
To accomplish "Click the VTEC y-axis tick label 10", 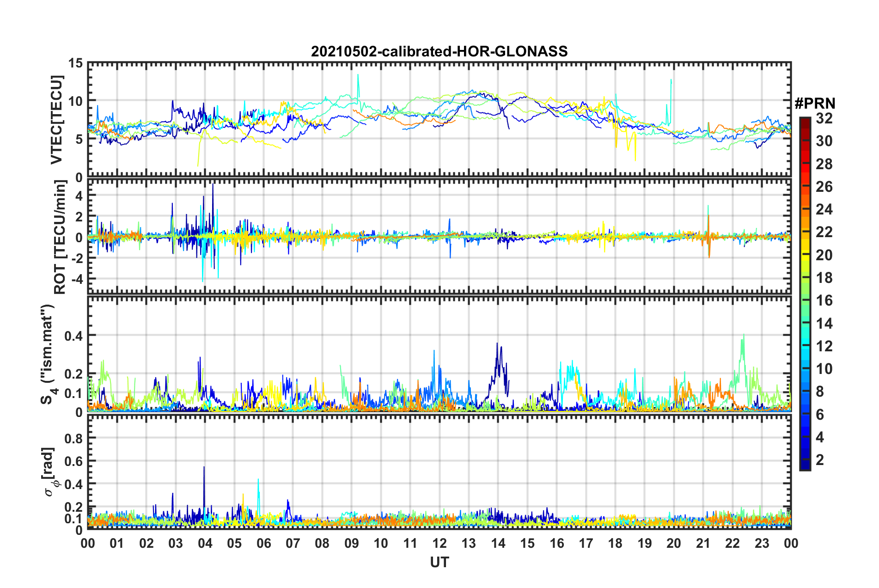I will [75, 101].
